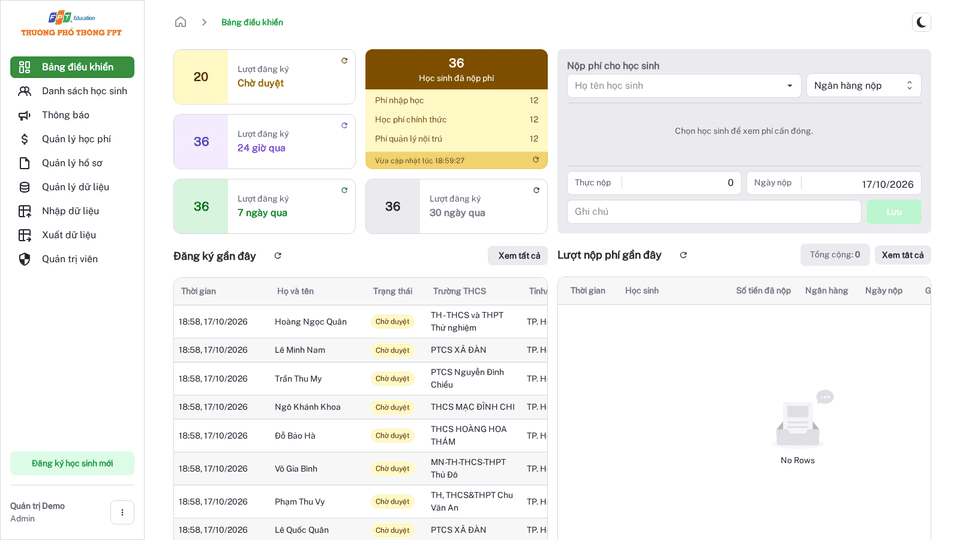Click the Xuất dữ liệu table icon
The image size is (960, 540).
tap(24, 235)
